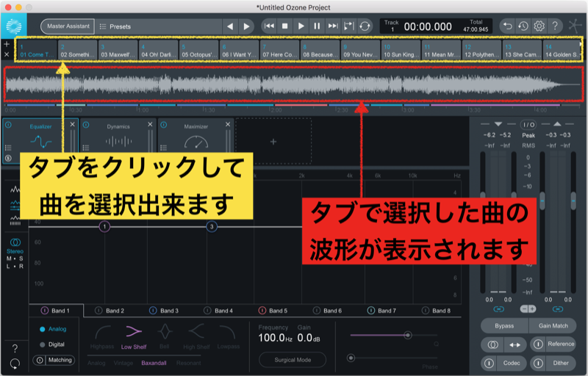Toggle loop region playback icon
The width and height of the screenshot is (588, 376).
point(348,26)
